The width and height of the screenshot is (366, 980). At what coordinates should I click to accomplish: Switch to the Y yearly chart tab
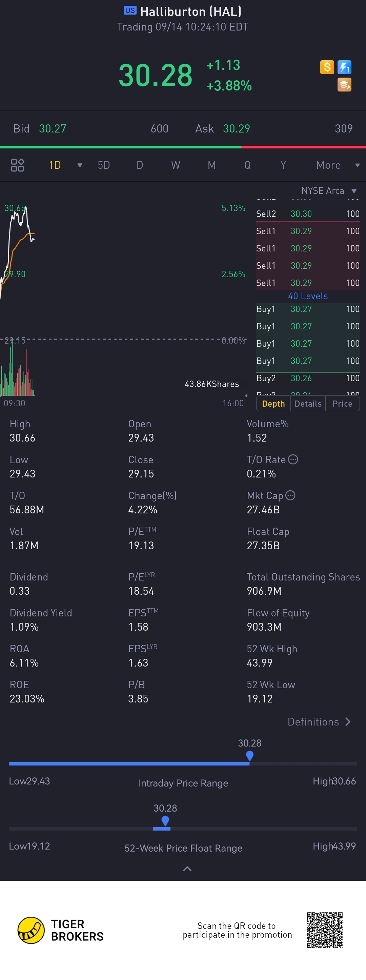click(283, 165)
